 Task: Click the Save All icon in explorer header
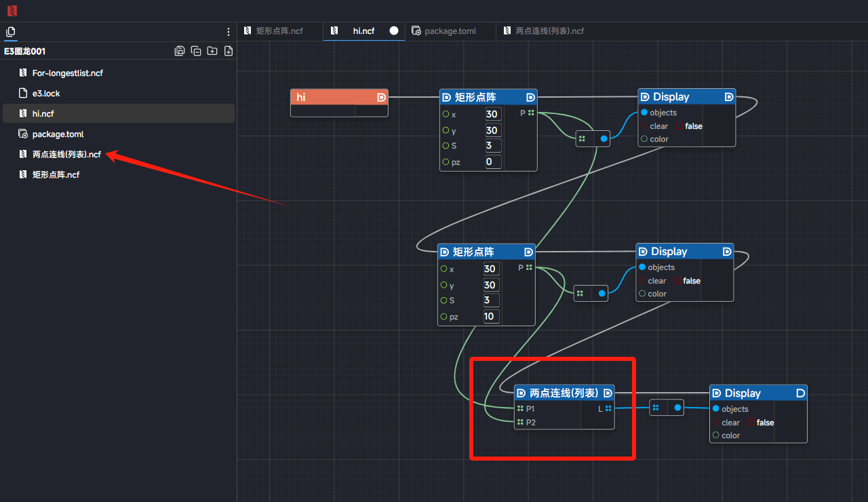180,51
